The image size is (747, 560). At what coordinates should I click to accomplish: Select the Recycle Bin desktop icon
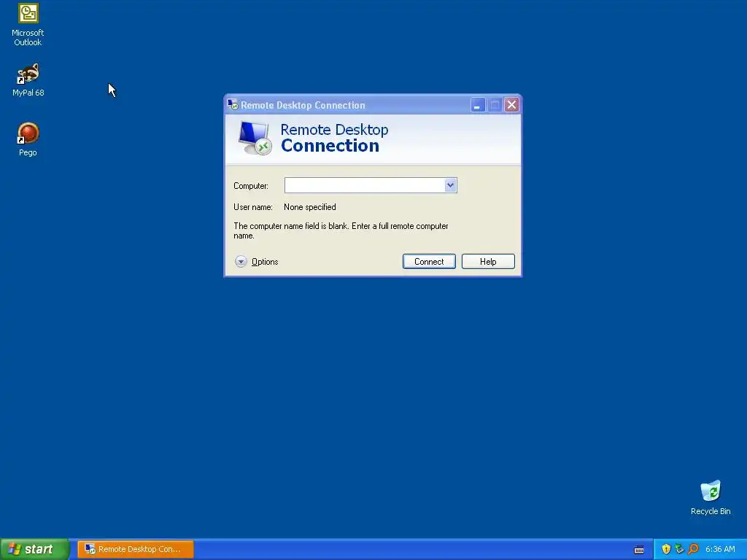pyautogui.click(x=711, y=498)
